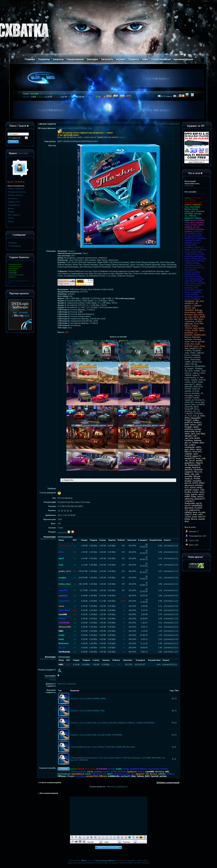217x868 pixels.
Task: Click the thumbs-up icon next to HANSMER
Action: click(69, 532)
